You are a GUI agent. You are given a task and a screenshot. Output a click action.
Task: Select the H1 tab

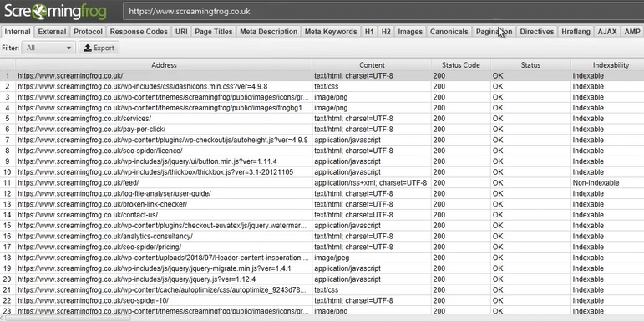tap(369, 32)
